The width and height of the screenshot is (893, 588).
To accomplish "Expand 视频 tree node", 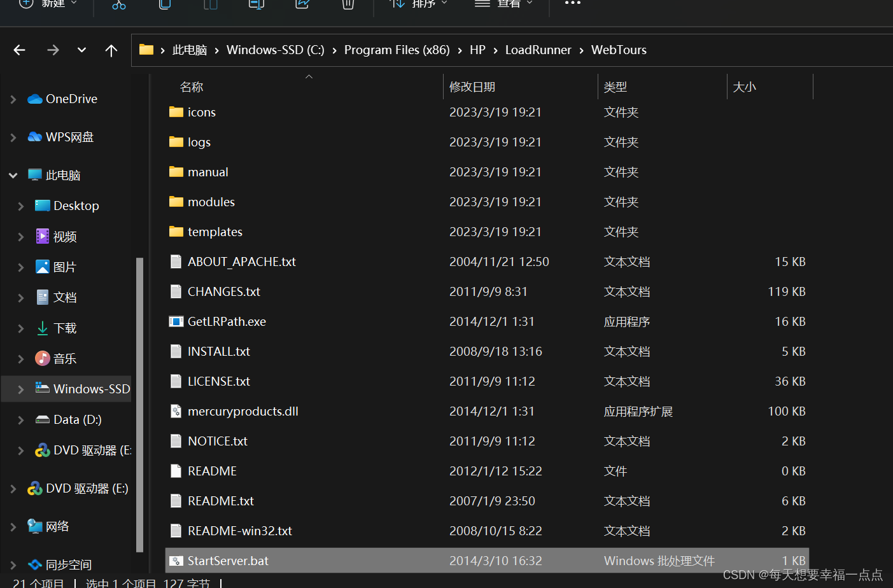I will [x=21, y=237].
